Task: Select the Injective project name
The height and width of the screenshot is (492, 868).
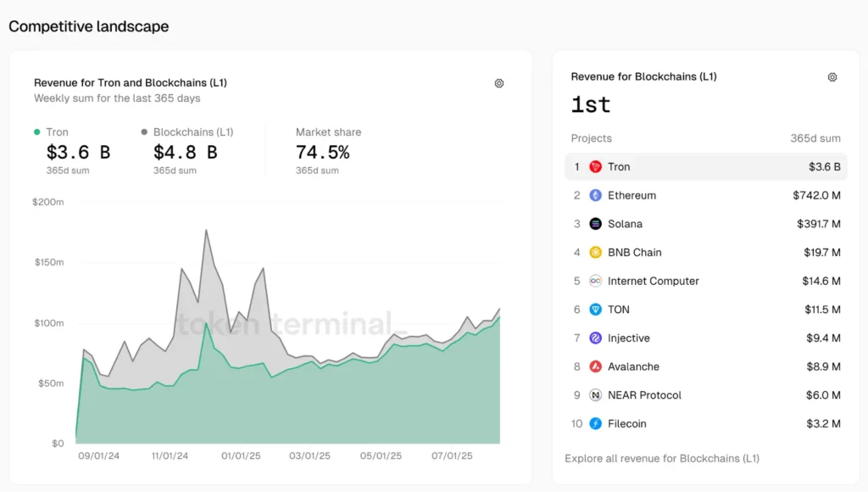Action: [x=629, y=338]
